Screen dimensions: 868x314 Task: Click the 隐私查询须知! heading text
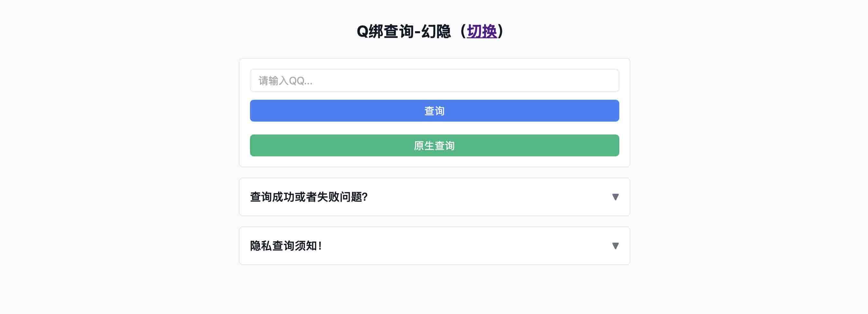click(x=286, y=246)
